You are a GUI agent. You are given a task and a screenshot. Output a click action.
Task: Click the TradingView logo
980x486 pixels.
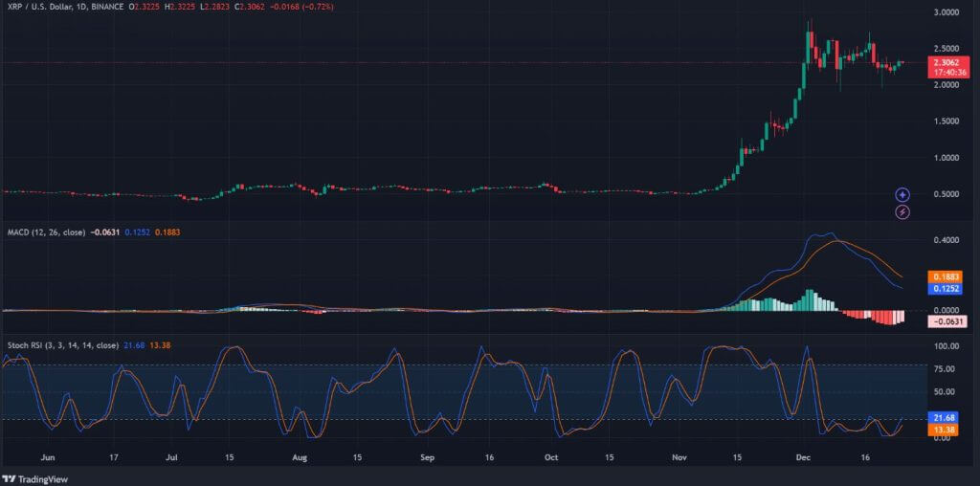pos(31,477)
